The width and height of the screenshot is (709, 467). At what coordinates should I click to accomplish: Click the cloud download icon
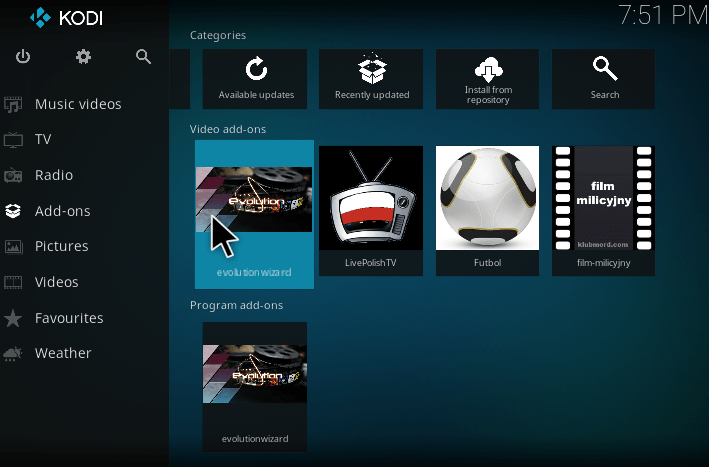[489, 70]
